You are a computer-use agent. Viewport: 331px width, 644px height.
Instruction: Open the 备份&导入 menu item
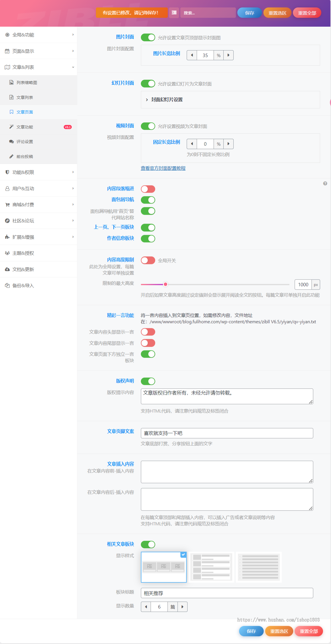pos(38,285)
